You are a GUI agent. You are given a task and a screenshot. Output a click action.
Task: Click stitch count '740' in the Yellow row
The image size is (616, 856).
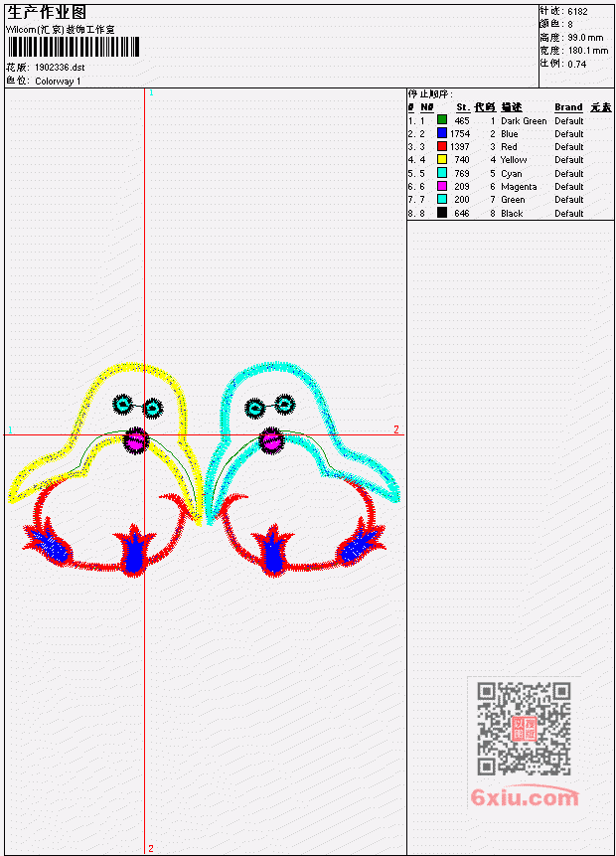coord(462,160)
